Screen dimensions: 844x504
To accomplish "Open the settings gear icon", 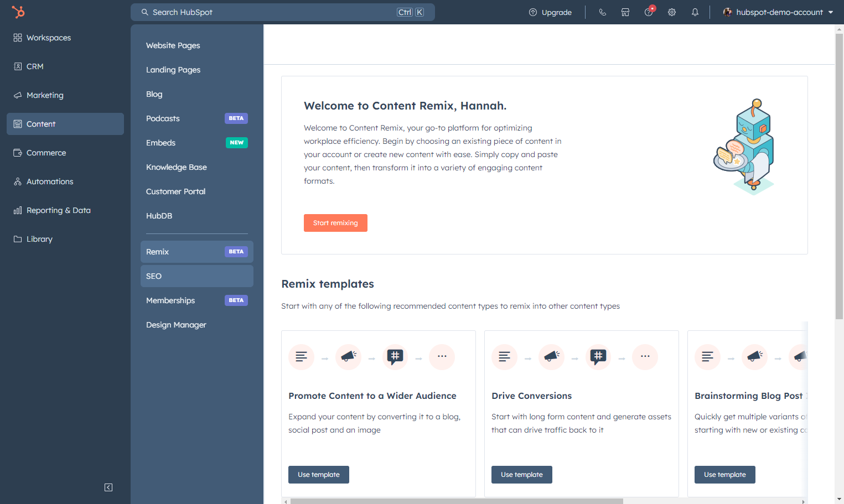I will pyautogui.click(x=672, y=12).
